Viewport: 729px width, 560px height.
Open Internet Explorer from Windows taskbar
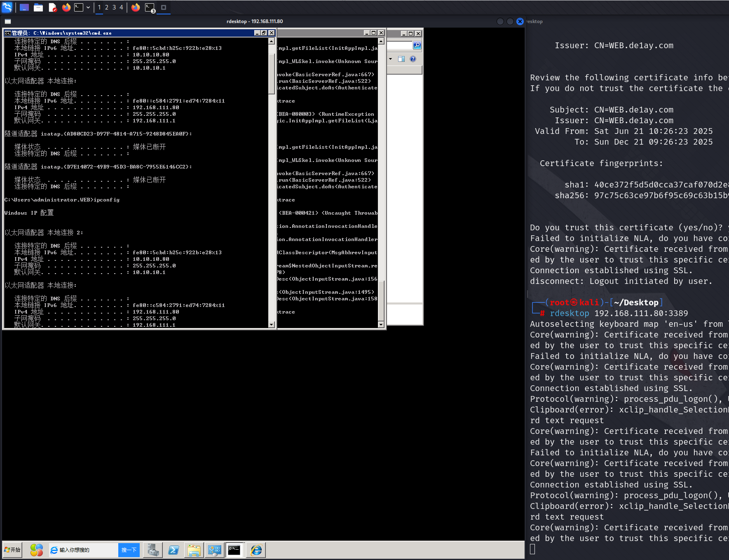tap(256, 550)
